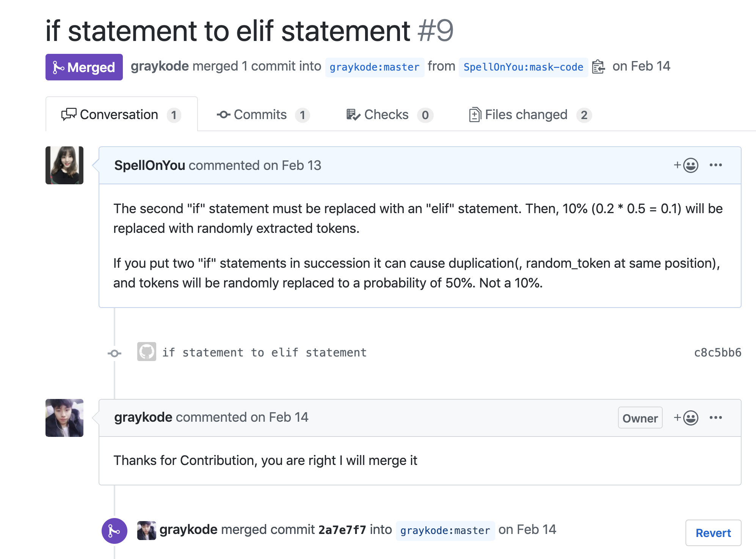756x559 pixels.
Task: Click the purple merge event icon
Action: point(114,531)
